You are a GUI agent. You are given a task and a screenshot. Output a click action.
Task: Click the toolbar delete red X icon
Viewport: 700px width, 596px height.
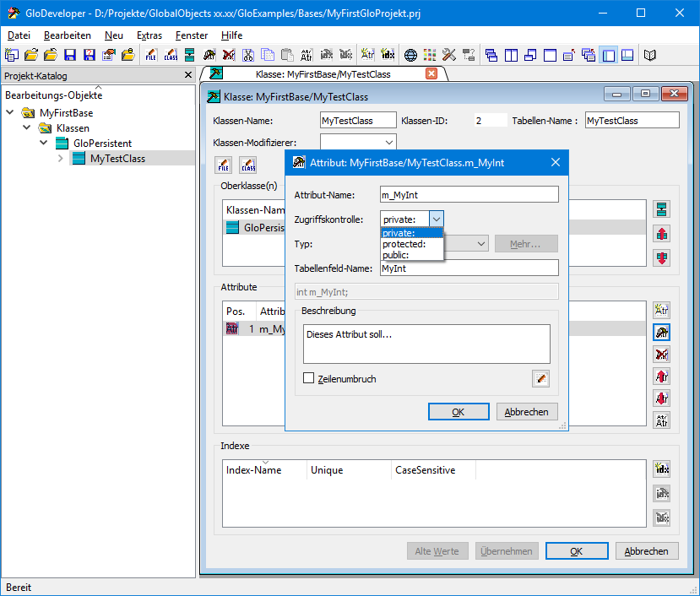pos(229,55)
